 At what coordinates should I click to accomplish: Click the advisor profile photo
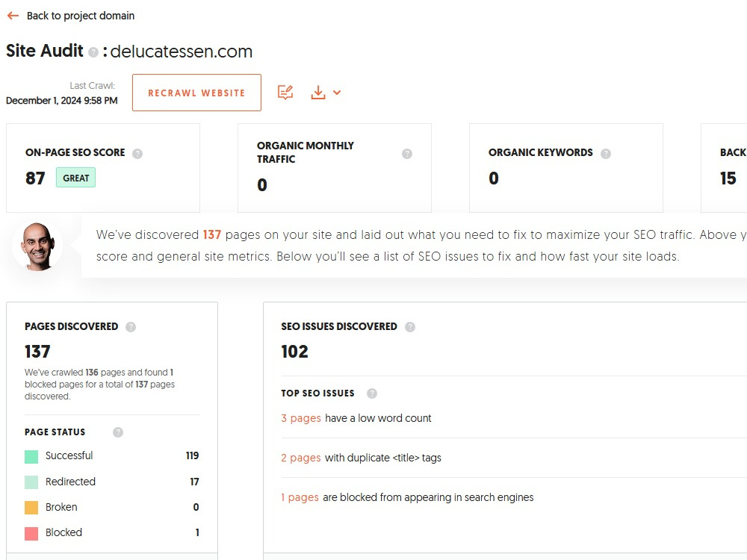(x=37, y=246)
